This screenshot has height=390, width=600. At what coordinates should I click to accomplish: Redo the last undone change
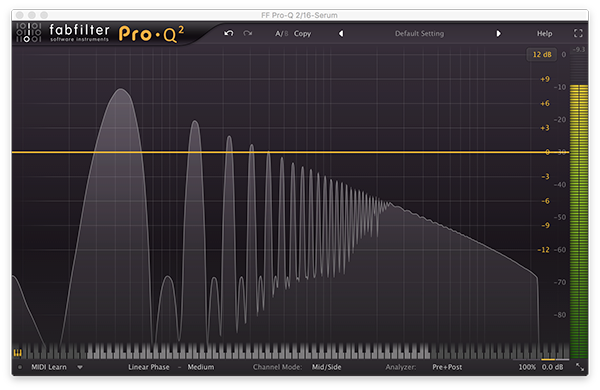point(248,33)
